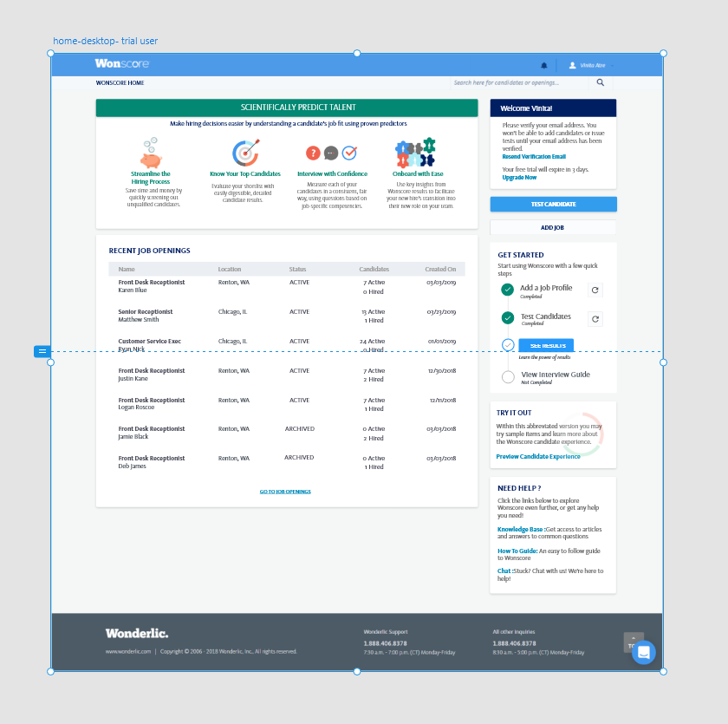Go to Wonscore Home menu item
This screenshot has width=728, height=724.
pyautogui.click(x=120, y=83)
